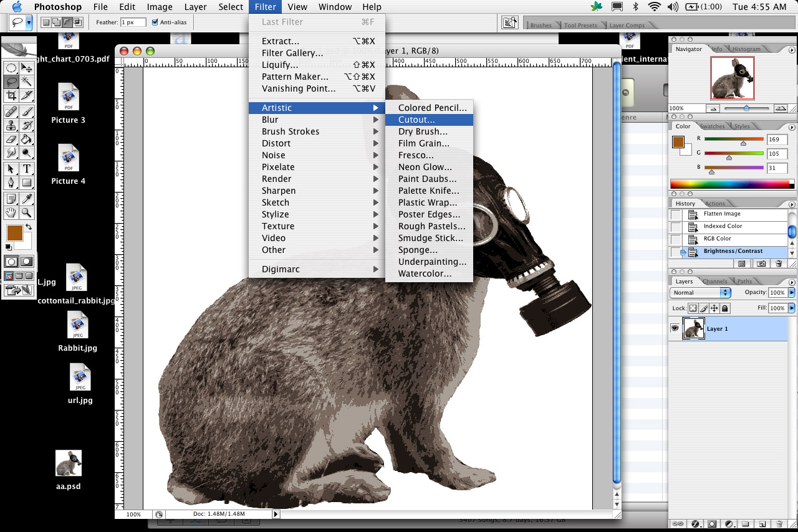
Task: Add a layer mask in Layers panel
Action: coord(711,525)
